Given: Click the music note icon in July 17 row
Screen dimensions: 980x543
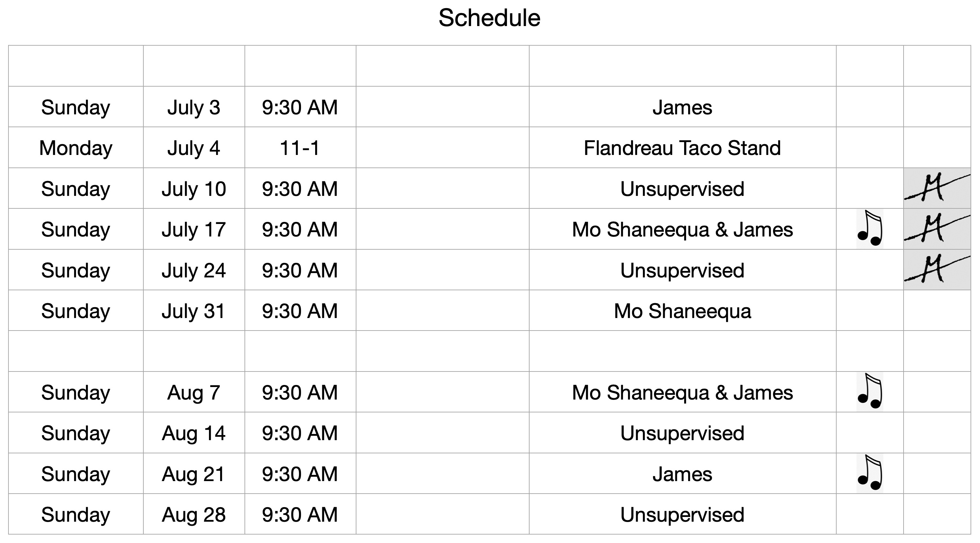Looking at the screenshot, I should click(870, 229).
